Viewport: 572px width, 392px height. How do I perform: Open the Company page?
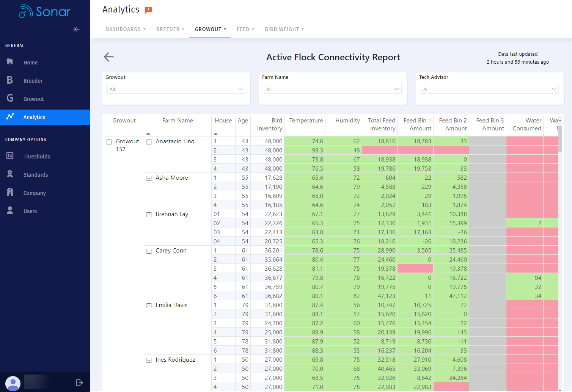pos(35,193)
